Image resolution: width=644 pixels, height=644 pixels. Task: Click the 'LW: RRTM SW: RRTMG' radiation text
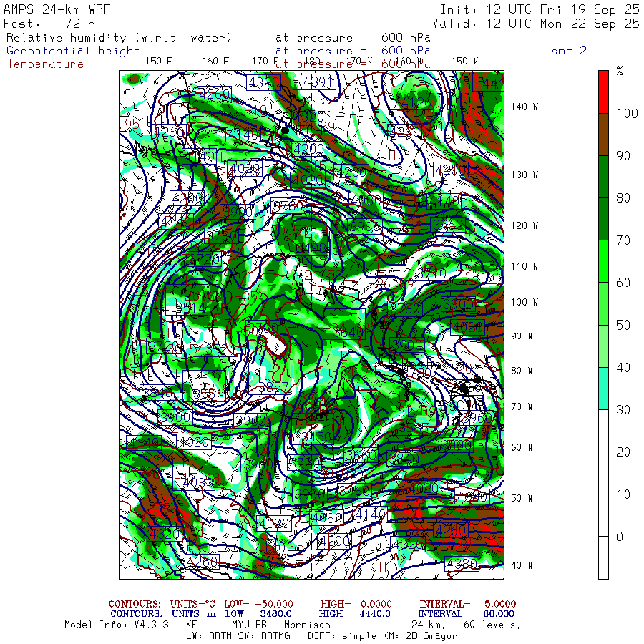pyautogui.click(x=238, y=636)
